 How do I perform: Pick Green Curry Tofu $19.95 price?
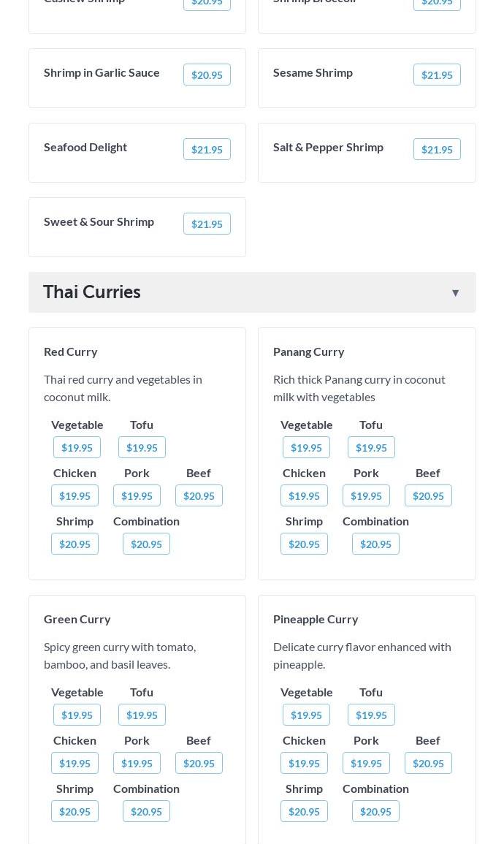coord(142,715)
